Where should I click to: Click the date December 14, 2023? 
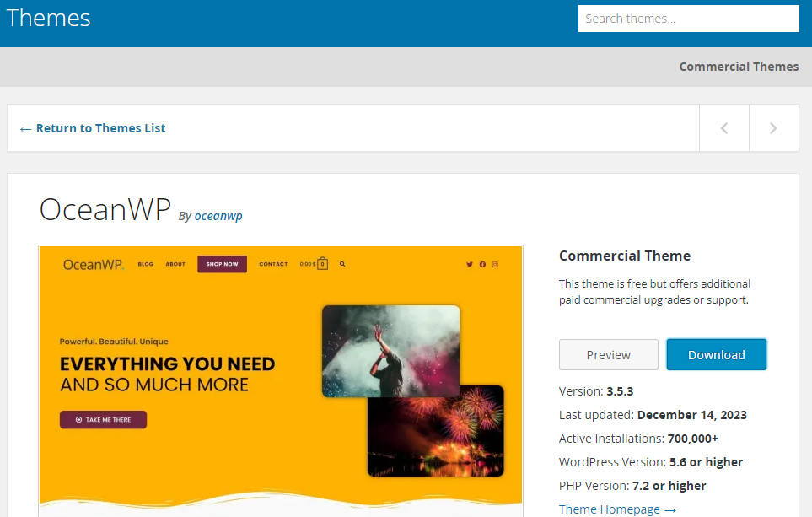692,415
